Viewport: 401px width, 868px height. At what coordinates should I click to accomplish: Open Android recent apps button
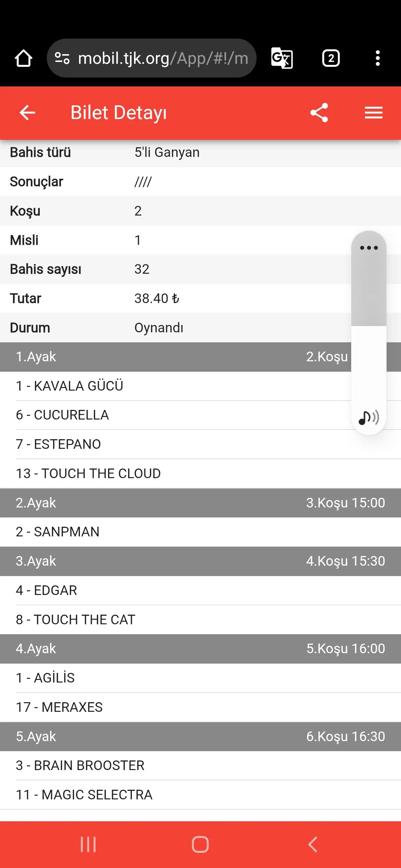click(x=88, y=845)
